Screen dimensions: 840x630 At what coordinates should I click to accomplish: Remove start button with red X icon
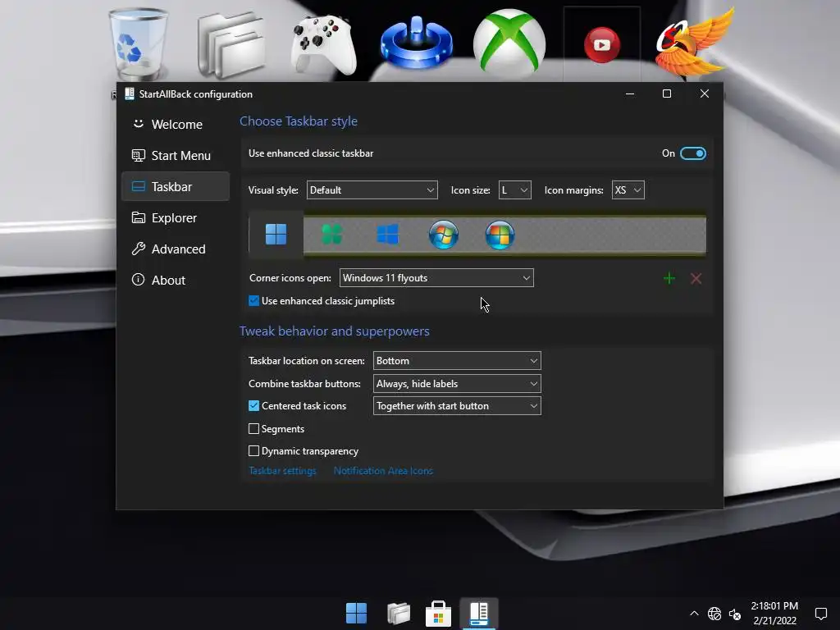[696, 279]
